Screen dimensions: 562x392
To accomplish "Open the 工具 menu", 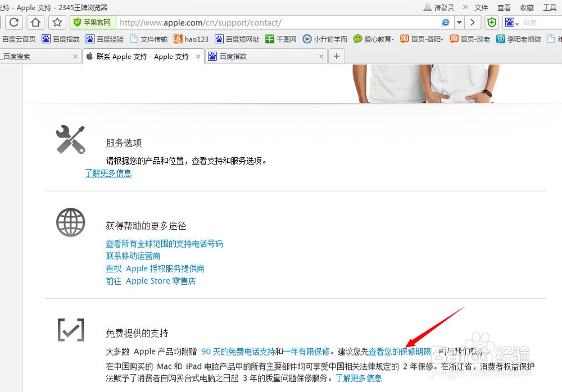I will 550,7.
